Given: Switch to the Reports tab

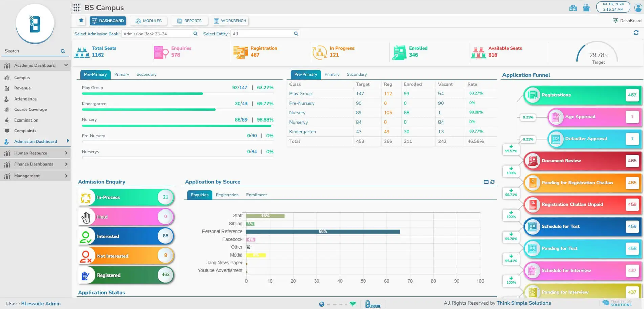Looking at the screenshot, I should pos(189,21).
